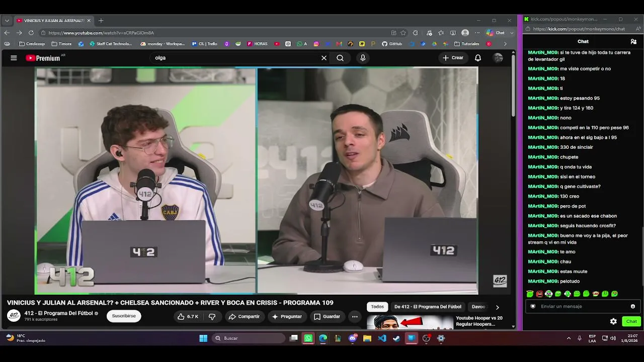
Task: Open the 'CIL | Trello' bookmark
Action: (205, 44)
